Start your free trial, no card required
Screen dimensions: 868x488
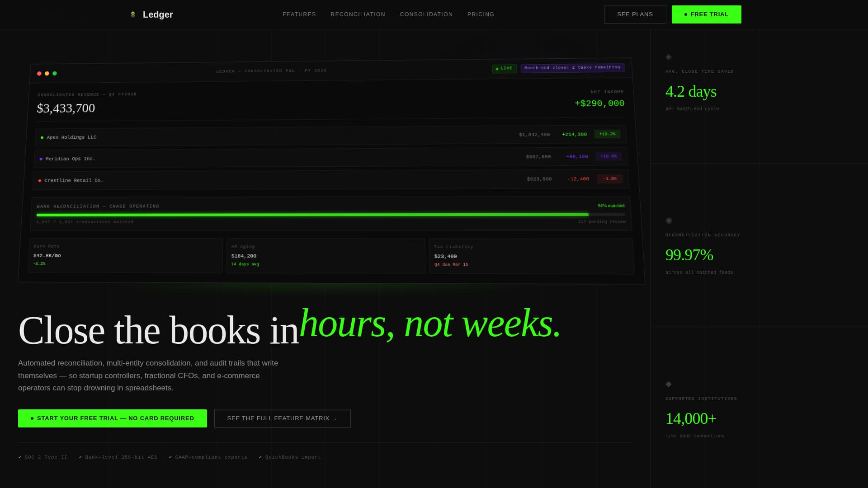point(113,418)
